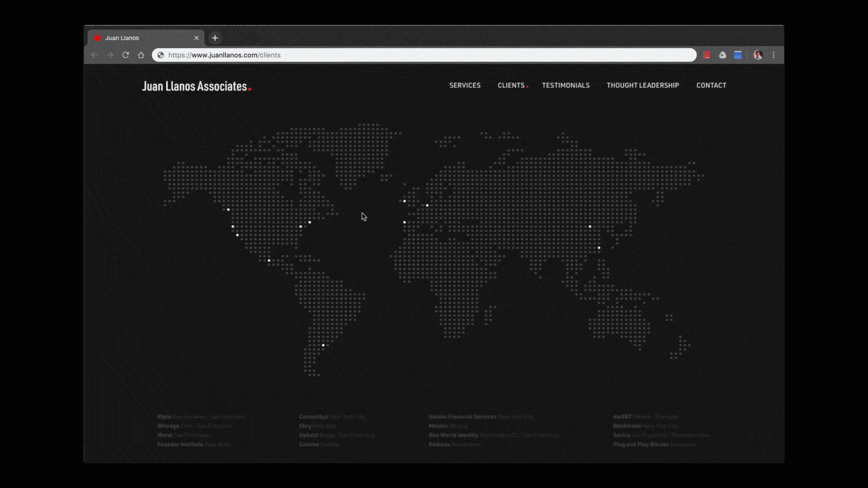Image resolution: width=868 pixels, height=488 pixels.
Task: Open Chrome three-dot menu
Action: point(774,55)
